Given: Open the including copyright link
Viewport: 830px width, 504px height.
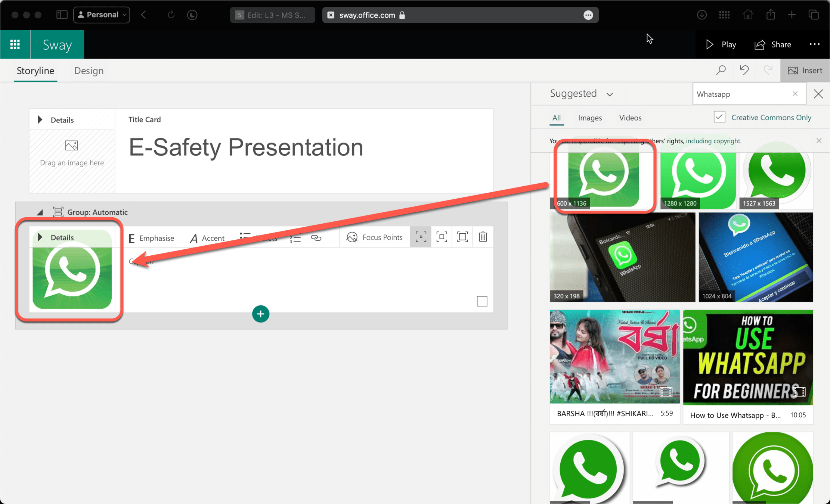Looking at the screenshot, I should tap(713, 141).
